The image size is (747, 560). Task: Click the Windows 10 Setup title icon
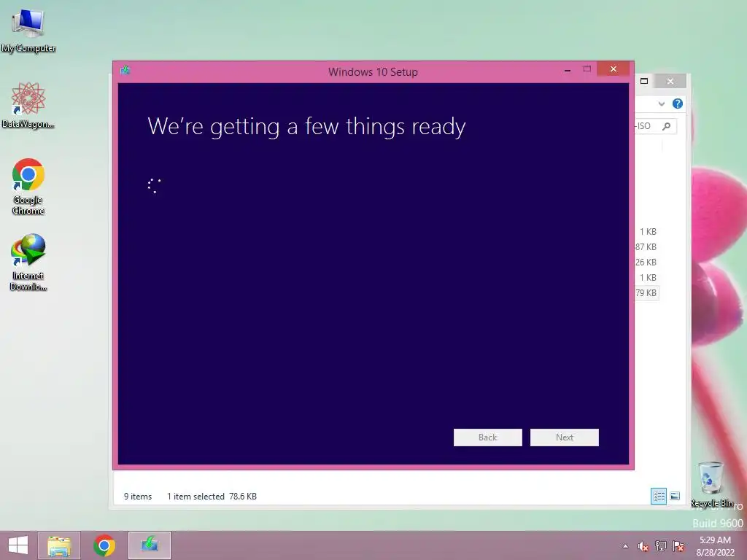pyautogui.click(x=125, y=71)
